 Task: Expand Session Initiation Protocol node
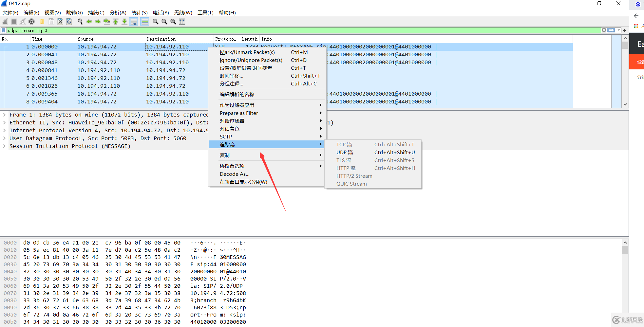pyautogui.click(x=4, y=146)
